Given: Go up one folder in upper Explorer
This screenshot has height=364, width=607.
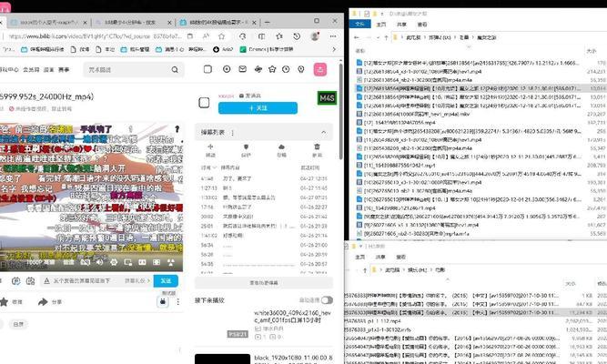Looking at the screenshot, I should coord(386,37).
